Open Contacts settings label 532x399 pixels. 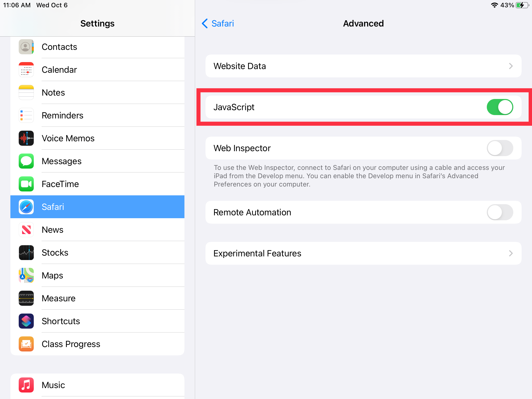pos(59,47)
